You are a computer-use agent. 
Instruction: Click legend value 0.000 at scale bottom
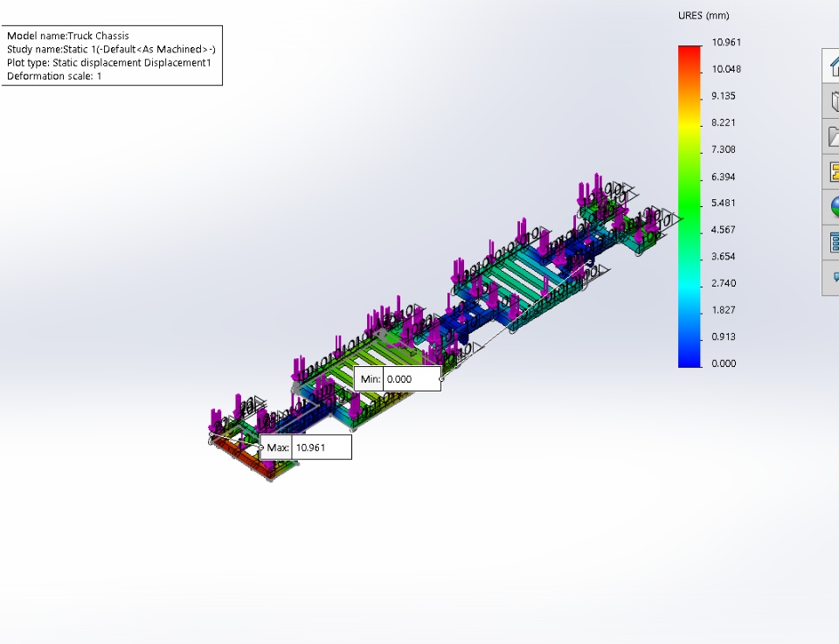(724, 364)
